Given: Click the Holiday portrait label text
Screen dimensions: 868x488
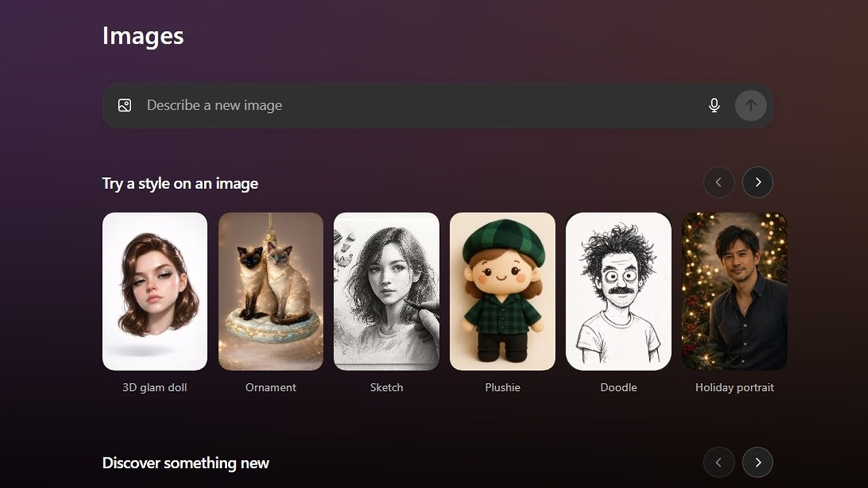Looking at the screenshot, I should pyautogui.click(x=735, y=387).
